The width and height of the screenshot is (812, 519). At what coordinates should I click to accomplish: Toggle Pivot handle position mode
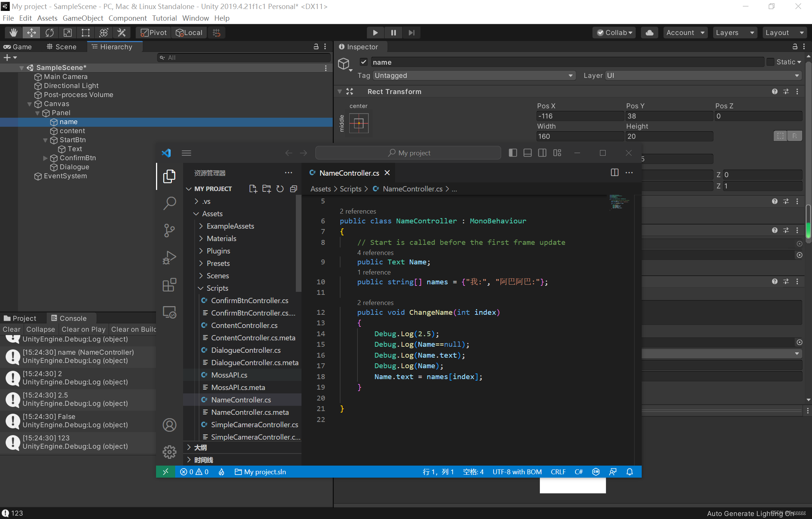click(153, 33)
